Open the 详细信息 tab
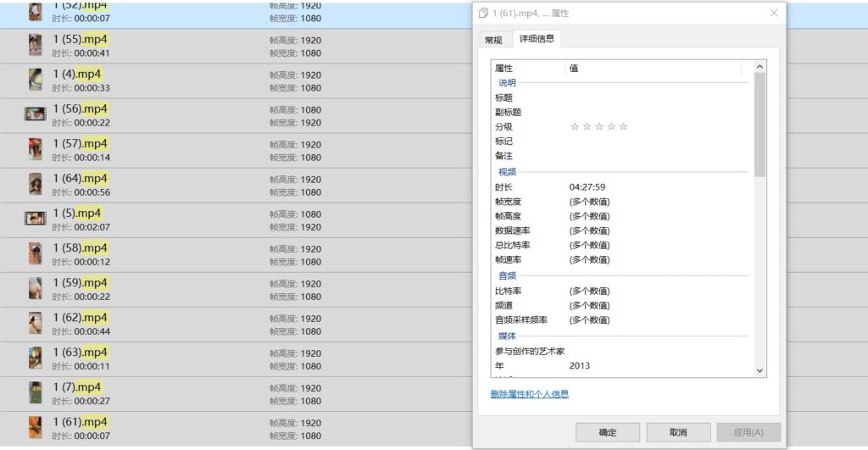This screenshot has width=868, height=450. (x=536, y=39)
